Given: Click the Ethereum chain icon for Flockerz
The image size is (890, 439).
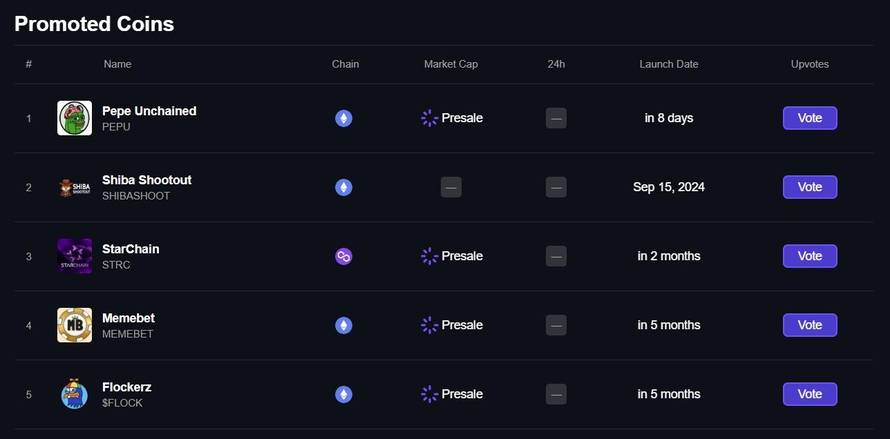Looking at the screenshot, I should (x=343, y=394).
